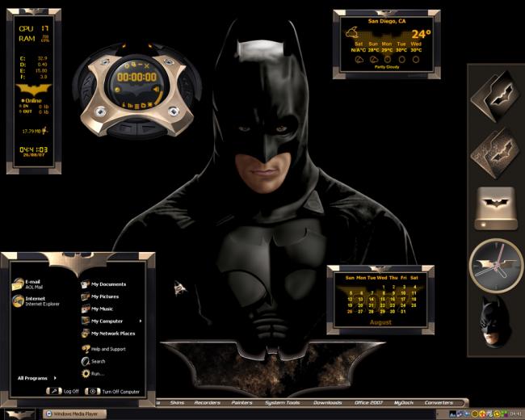
Task: Click the 24° current temperature
Action: click(421, 34)
